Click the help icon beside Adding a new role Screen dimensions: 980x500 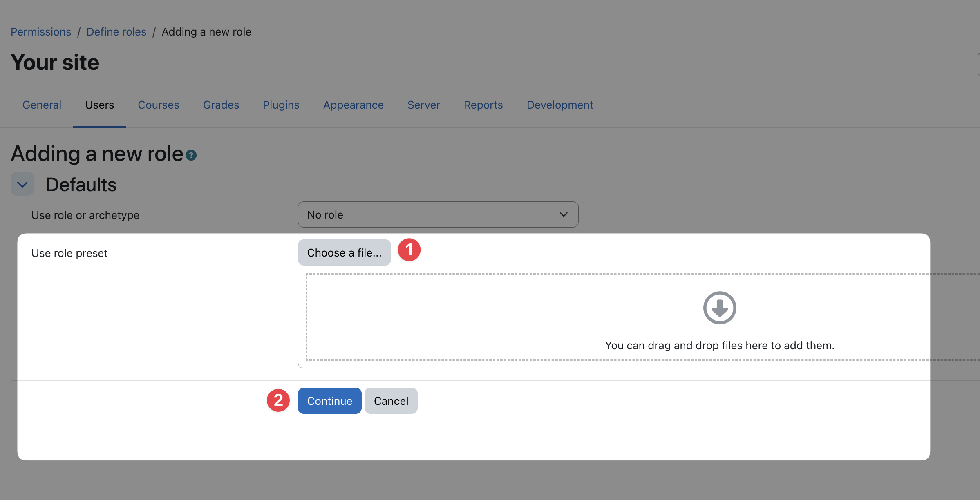(x=191, y=155)
